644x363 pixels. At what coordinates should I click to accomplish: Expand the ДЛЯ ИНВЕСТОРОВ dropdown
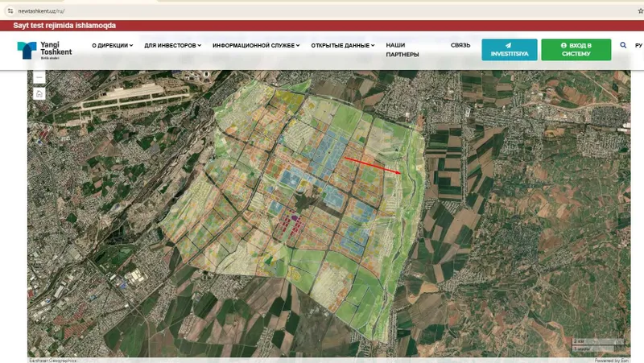(x=172, y=46)
